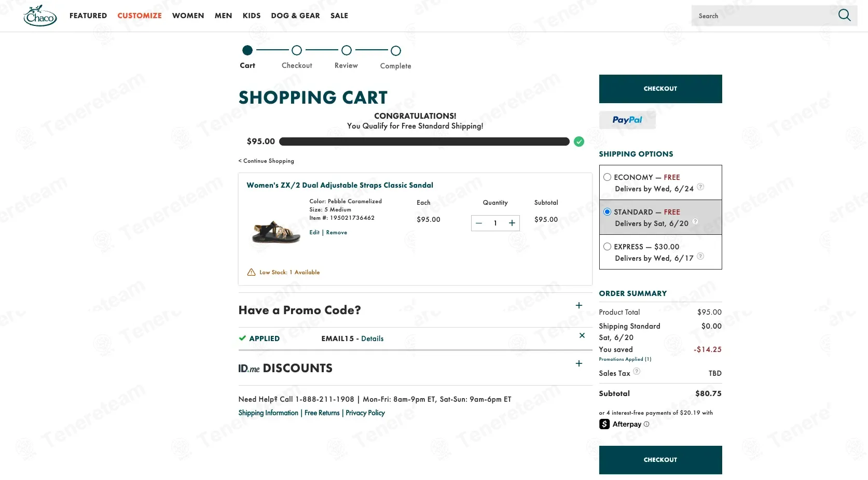Select Standard free shipping option
868x480 pixels.
(x=607, y=212)
